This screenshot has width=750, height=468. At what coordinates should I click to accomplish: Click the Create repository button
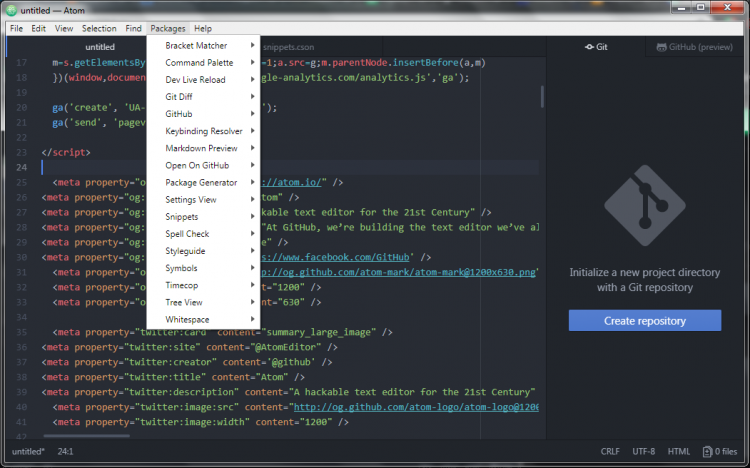coord(645,321)
